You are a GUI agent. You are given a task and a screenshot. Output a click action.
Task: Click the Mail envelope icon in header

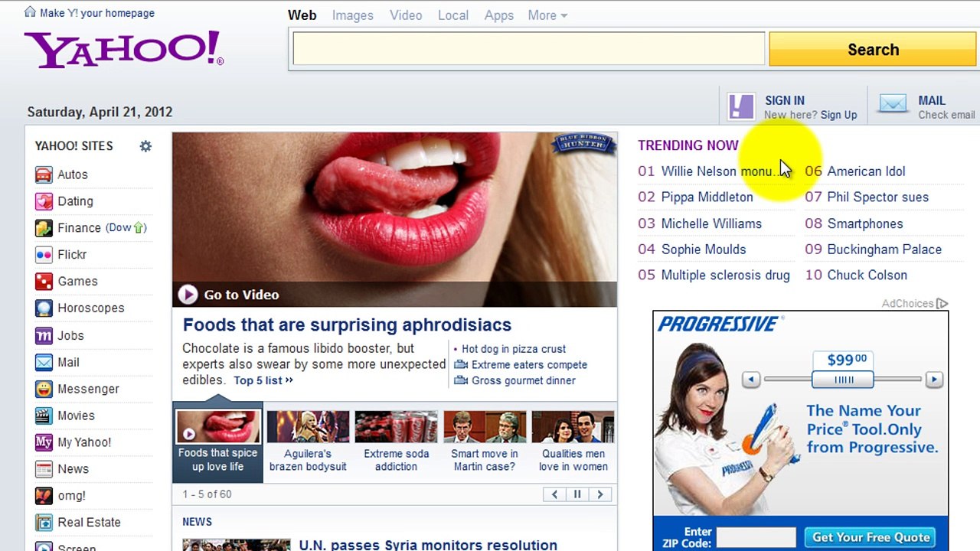[x=893, y=104]
